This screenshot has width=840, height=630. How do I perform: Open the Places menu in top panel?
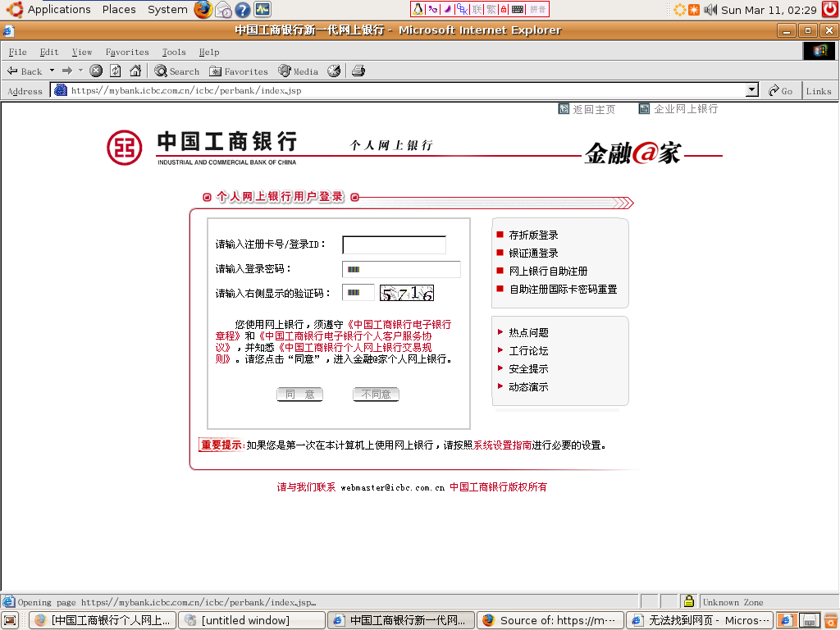(x=119, y=10)
